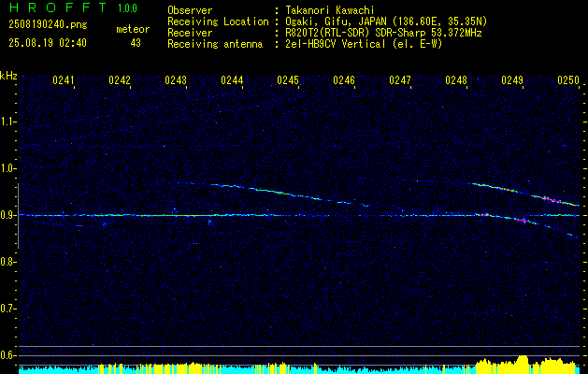Click the HROFFT title text

click(58, 7)
